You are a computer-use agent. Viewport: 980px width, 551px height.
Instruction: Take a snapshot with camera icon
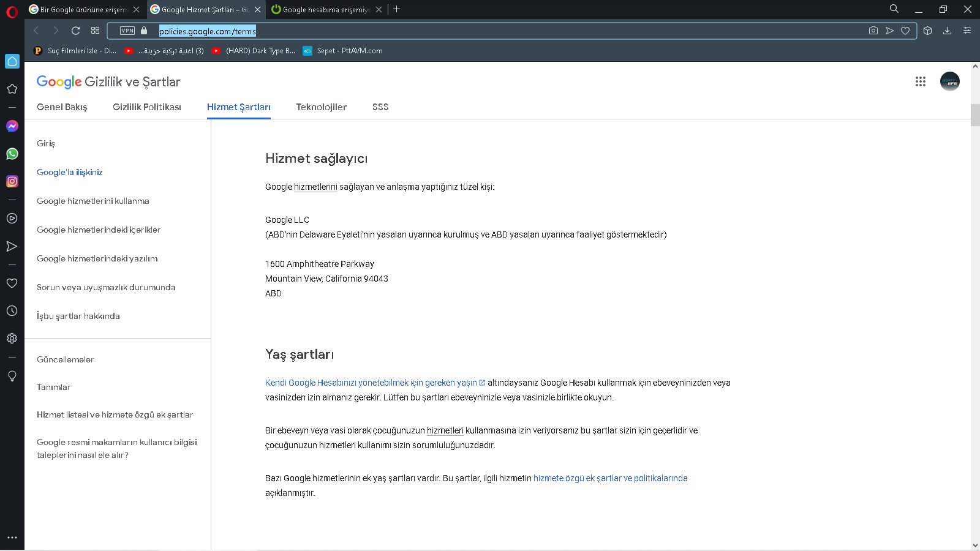pos(873,31)
